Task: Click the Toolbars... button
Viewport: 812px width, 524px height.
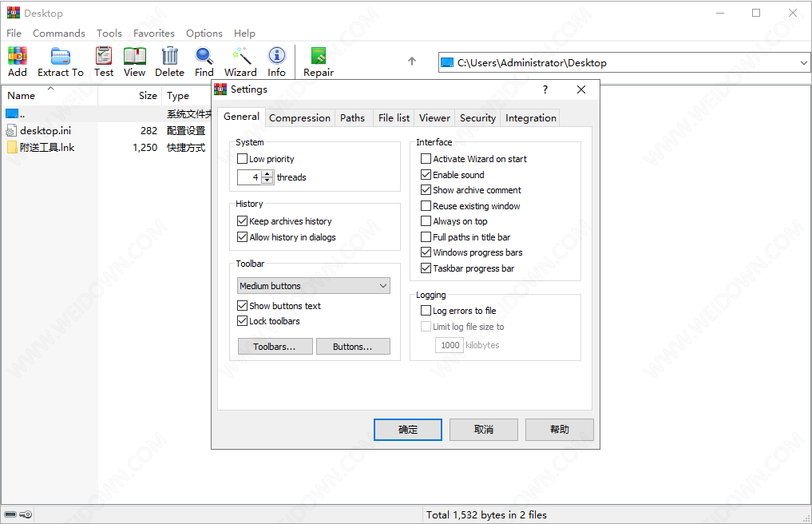Action: [275, 346]
